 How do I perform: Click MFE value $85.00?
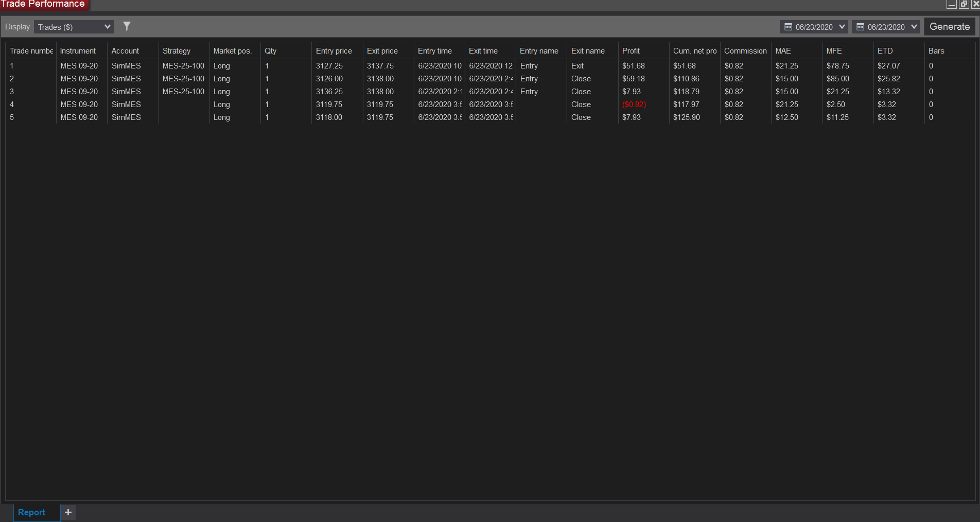[x=838, y=79]
